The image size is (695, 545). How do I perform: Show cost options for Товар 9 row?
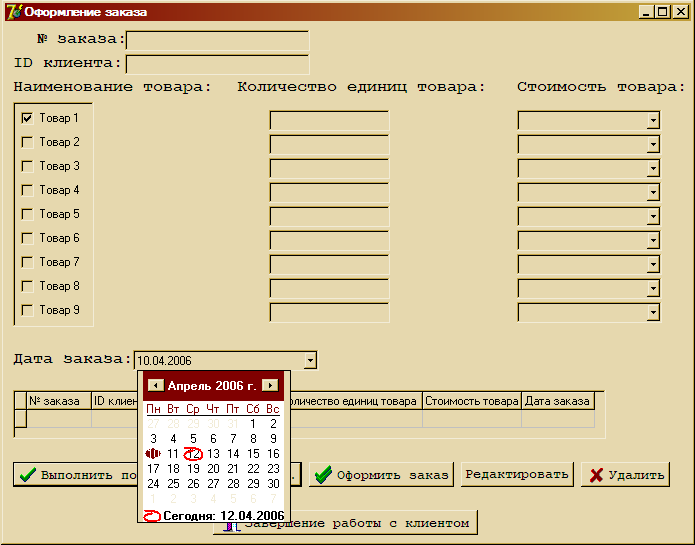tap(653, 312)
